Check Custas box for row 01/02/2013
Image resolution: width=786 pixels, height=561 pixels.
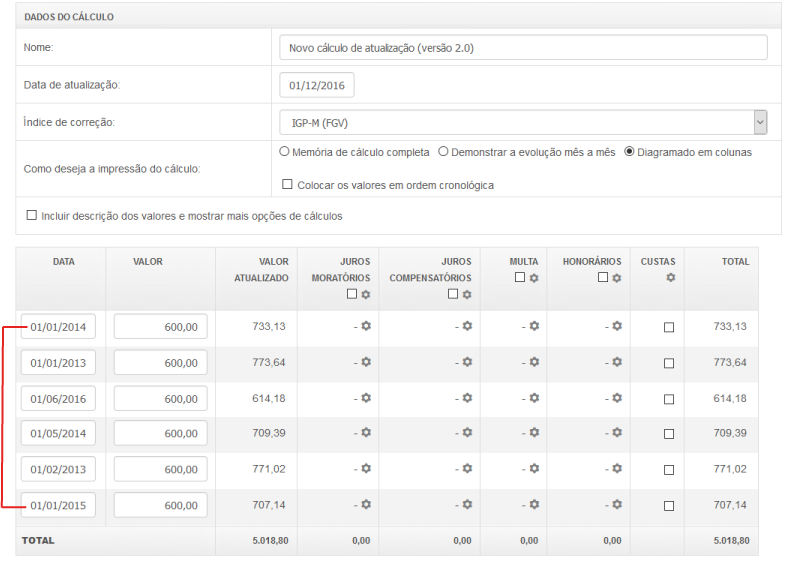pyautogui.click(x=669, y=470)
